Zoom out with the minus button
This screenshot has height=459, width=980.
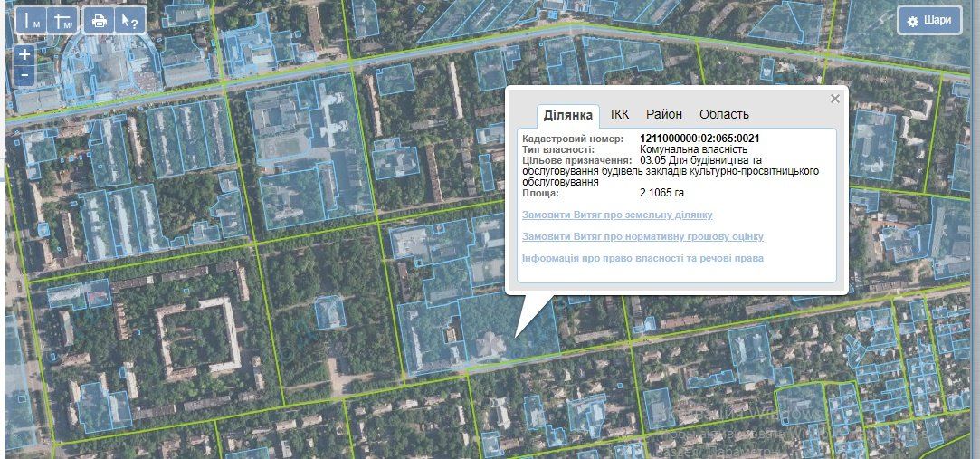coord(24,76)
